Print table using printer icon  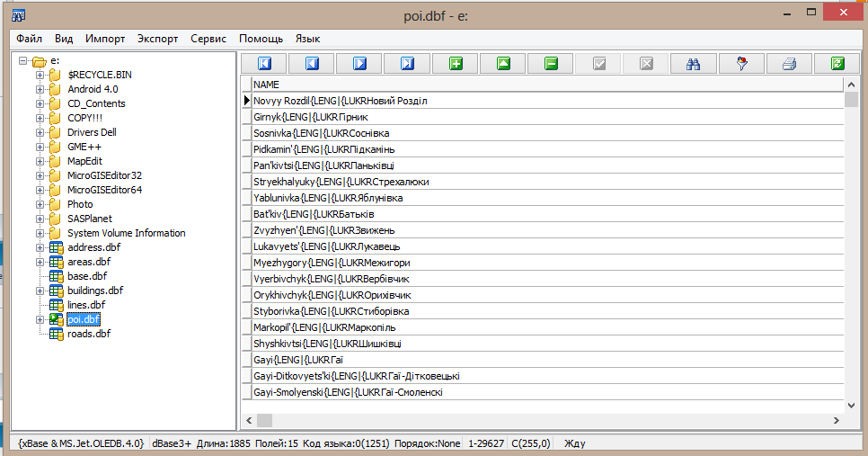point(789,63)
